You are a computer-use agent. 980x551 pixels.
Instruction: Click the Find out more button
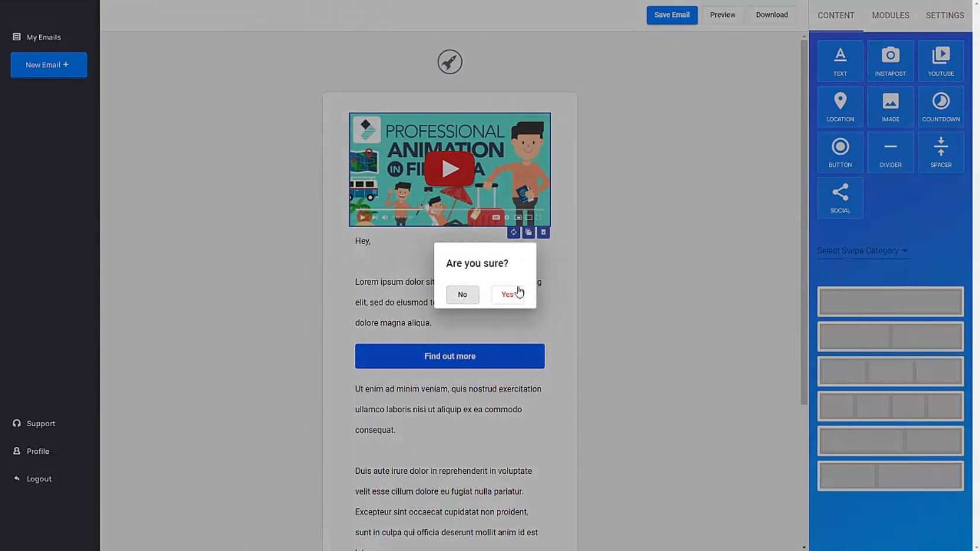pos(450,356)
